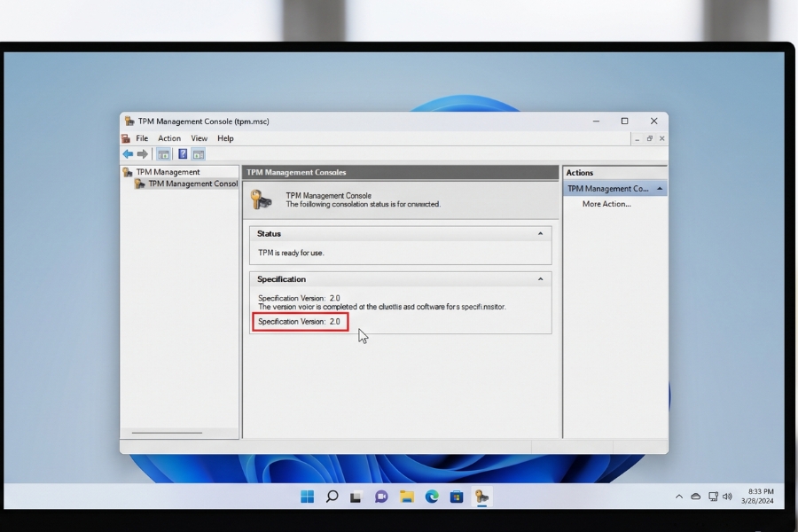
Task: Maximize the TPM Management Console window
Action: (624, 121)
